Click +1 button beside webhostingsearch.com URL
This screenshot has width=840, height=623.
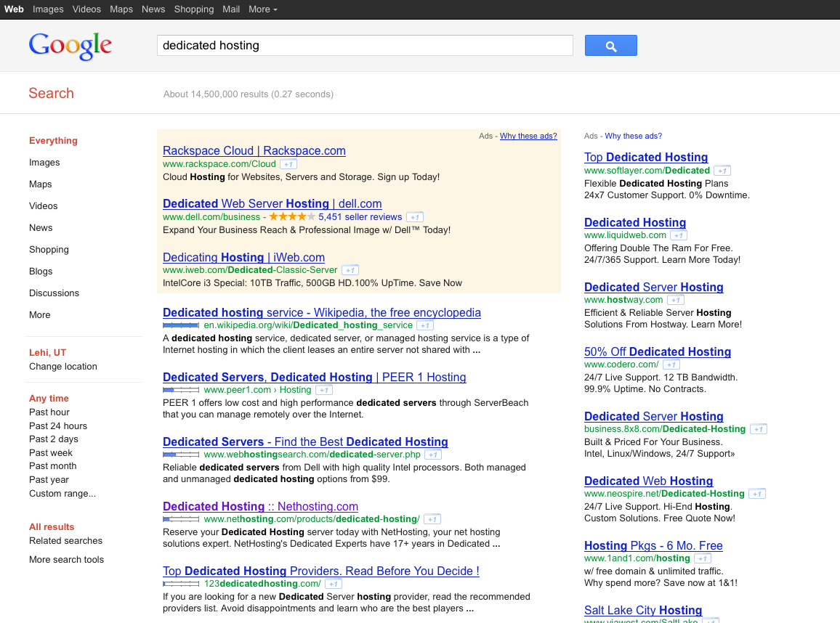(x=433, y=455)
